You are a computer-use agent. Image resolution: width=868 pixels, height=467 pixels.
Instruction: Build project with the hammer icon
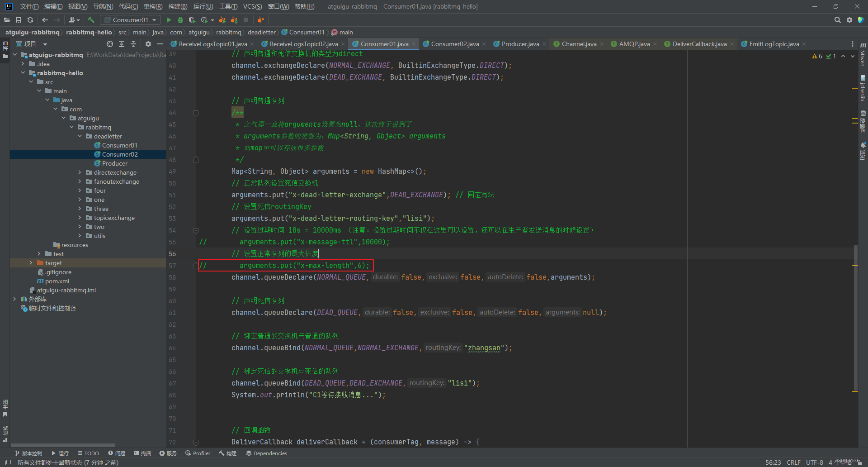[91, 20]
